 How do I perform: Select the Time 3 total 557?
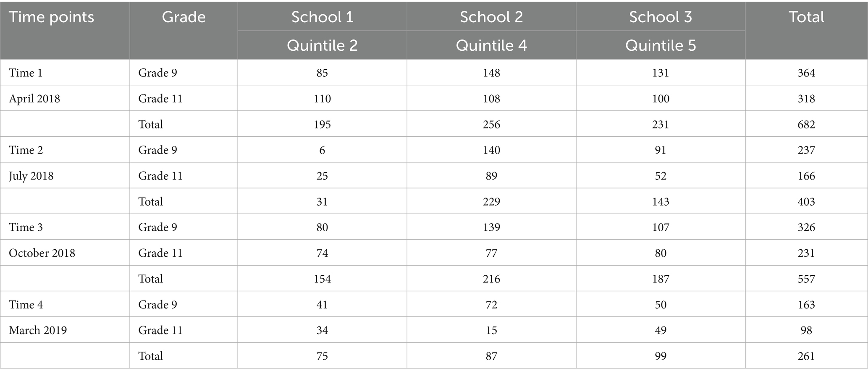click(x=806, y=279)
